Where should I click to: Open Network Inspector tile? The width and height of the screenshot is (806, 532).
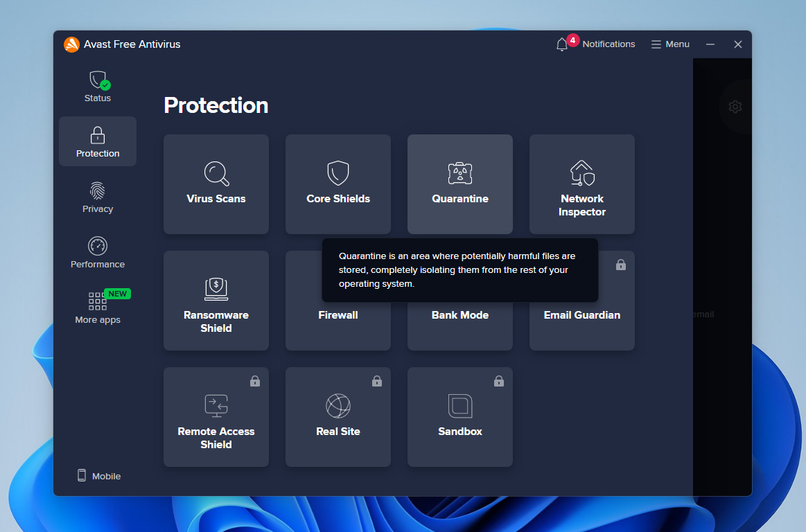(x=582, y=184)
